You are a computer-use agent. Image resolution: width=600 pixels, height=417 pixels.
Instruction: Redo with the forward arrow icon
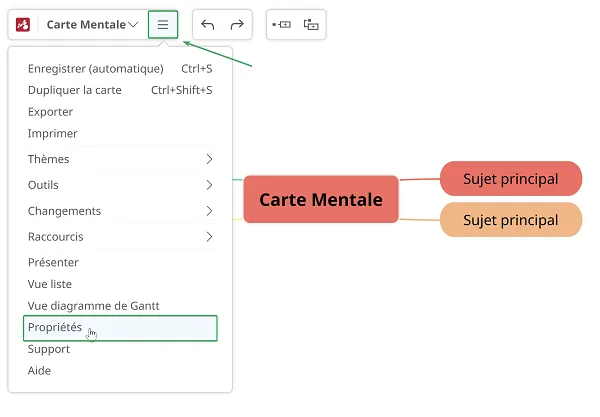click(237, 25)
